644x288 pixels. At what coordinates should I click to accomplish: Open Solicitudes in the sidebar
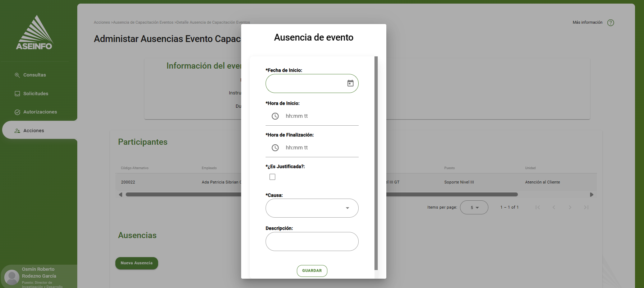coord(36,94)
